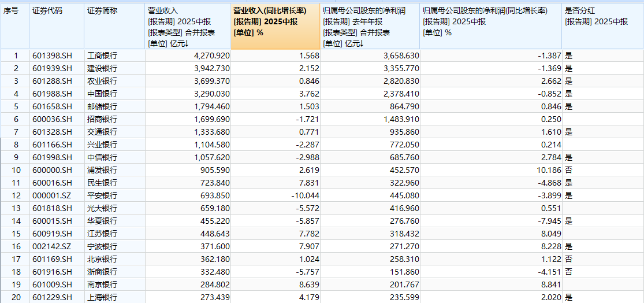Sort by 证券代码 column header
Screen dimensions: 644x303
(x=57, y=26)
